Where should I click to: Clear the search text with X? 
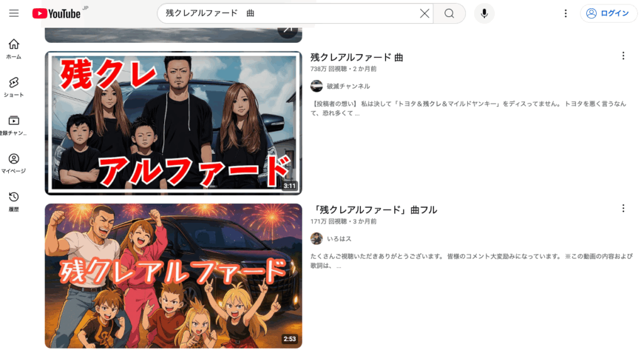click(425, 14)
